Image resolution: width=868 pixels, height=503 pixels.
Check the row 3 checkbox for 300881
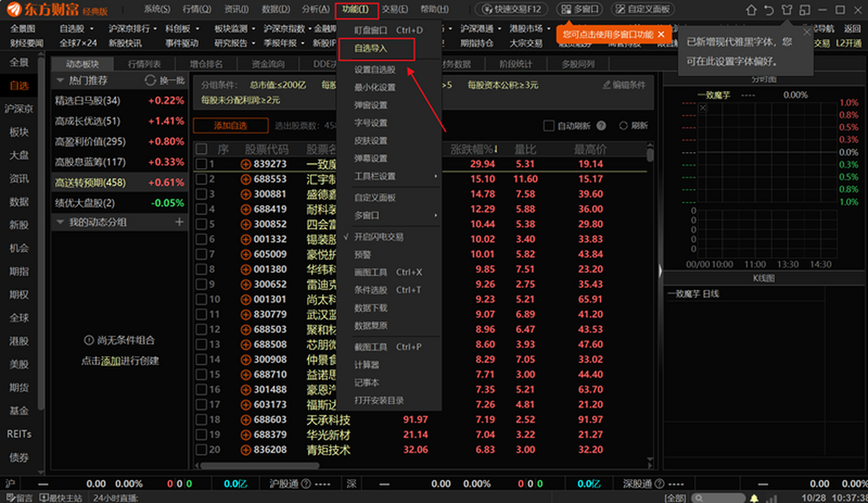(201, 194)
